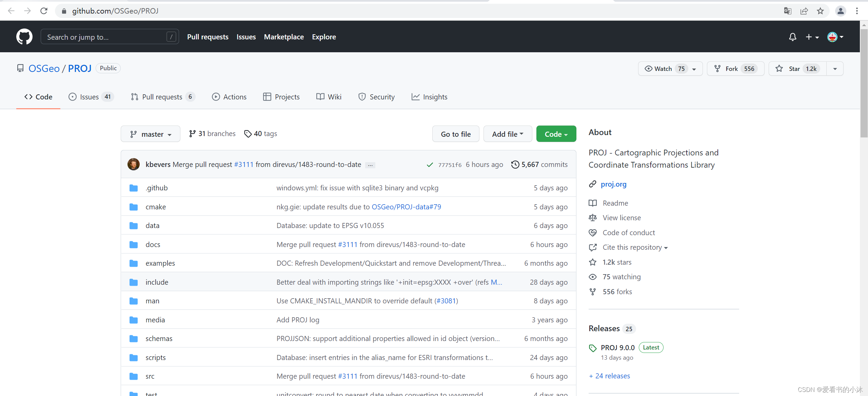Click folder icon for scripts row
Viewport: 868px width, 396px height.
pyautogui.click(x=134, y=357)
